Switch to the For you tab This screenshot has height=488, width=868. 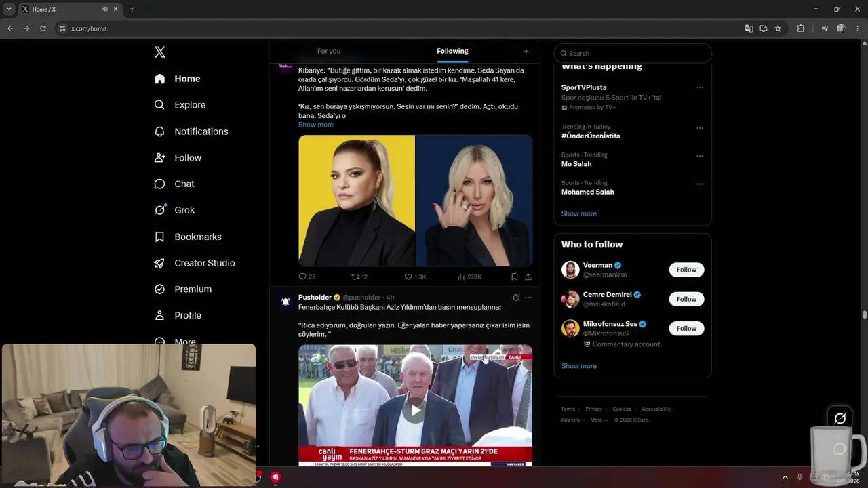point(329,51)
